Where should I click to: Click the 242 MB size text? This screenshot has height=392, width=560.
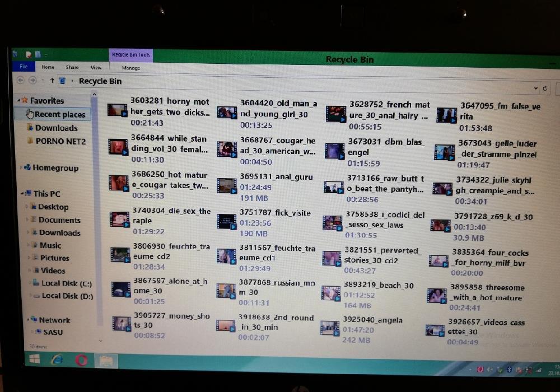[356, 340]
